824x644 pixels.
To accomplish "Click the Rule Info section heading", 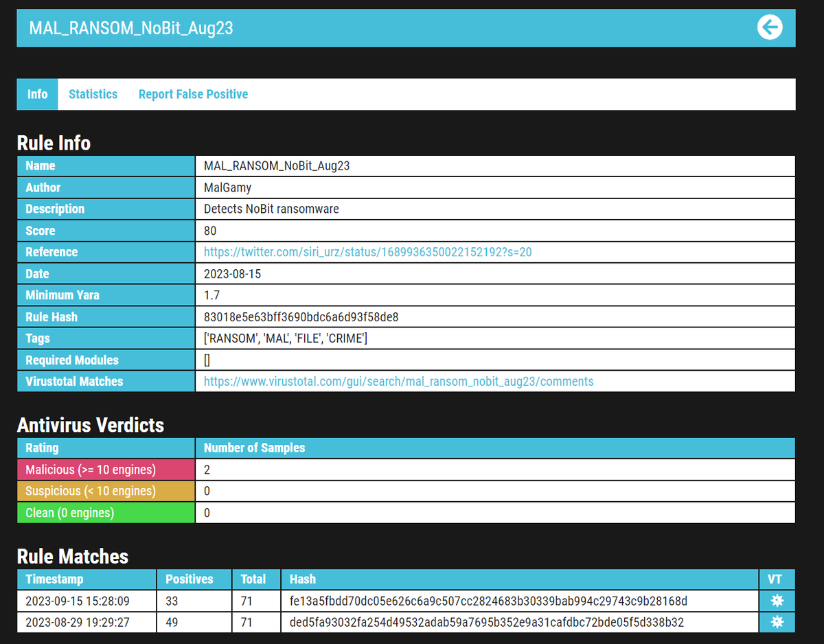I will pyautogui.click(x=54, y=142).
